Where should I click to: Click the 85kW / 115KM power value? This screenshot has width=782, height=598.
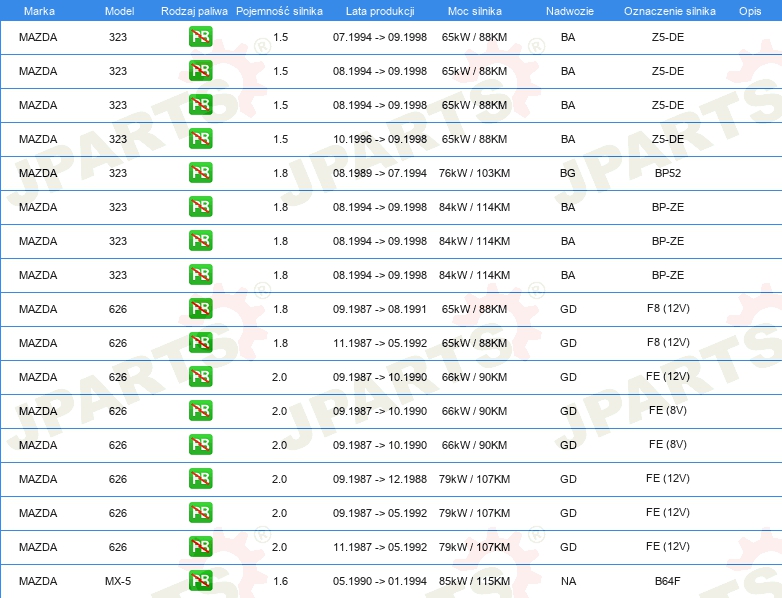pyautogui.click(x=474, y=581)
